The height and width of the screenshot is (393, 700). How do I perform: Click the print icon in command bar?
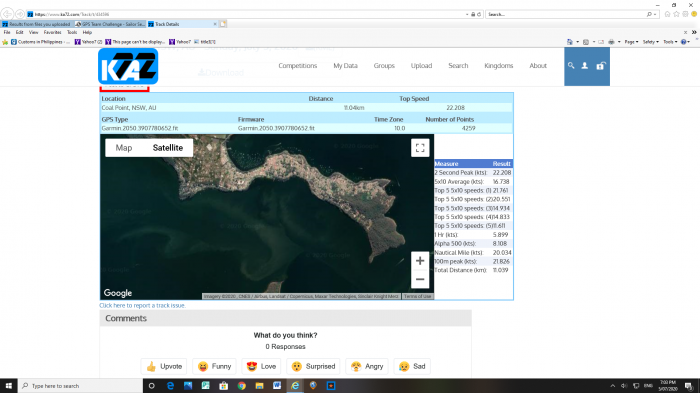pyautogui.click(x=611, y=42)
